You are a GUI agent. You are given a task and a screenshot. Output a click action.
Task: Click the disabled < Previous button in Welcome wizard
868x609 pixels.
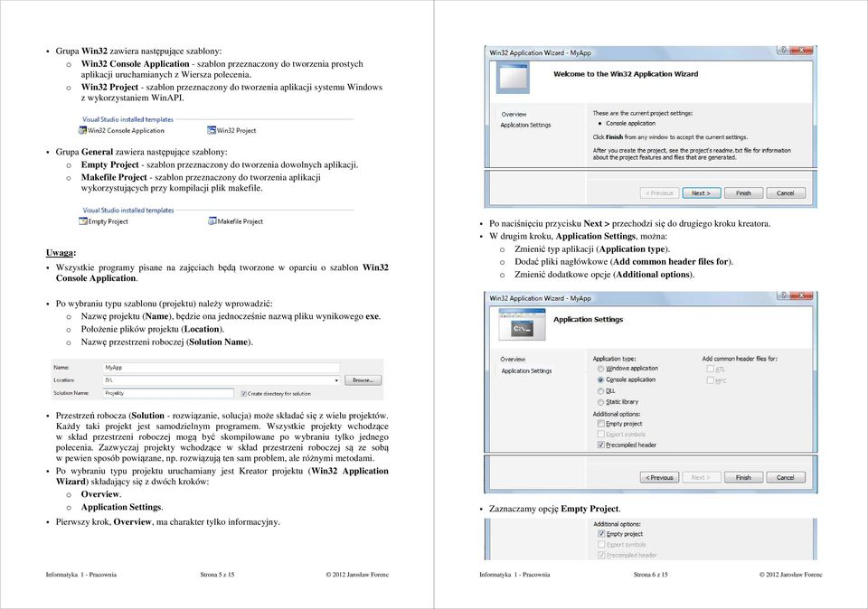[659, 193]
